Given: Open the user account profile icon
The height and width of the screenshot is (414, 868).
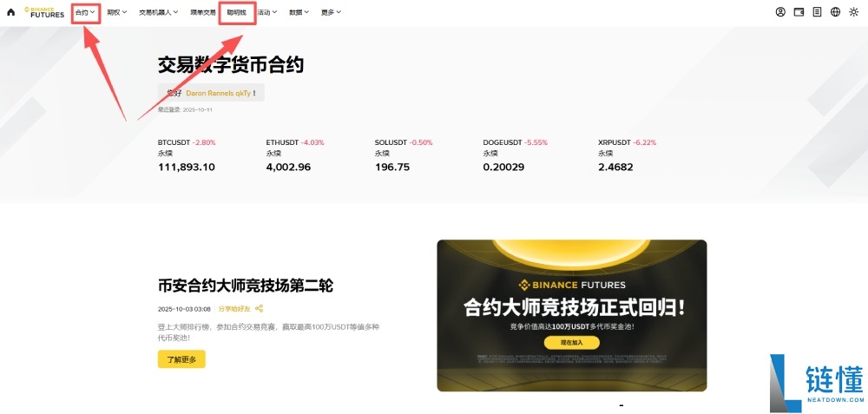Looking at the screenshot, I should (780, 11).
